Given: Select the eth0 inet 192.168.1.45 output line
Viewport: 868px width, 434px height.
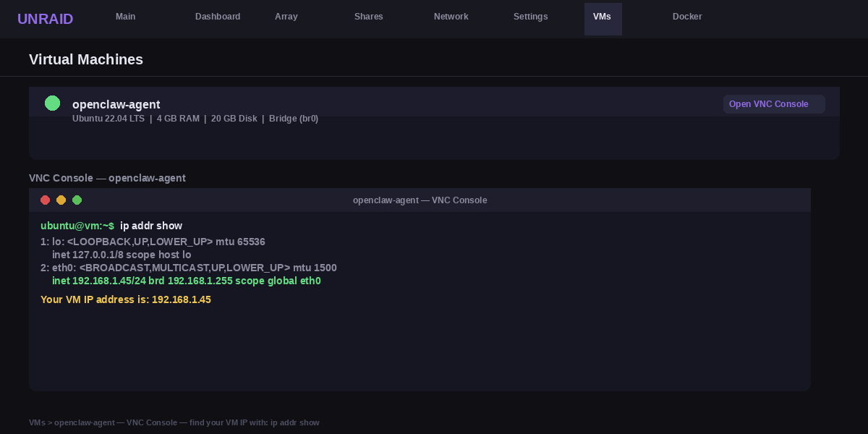Looking at the screenshot, I should click(186, 281).
